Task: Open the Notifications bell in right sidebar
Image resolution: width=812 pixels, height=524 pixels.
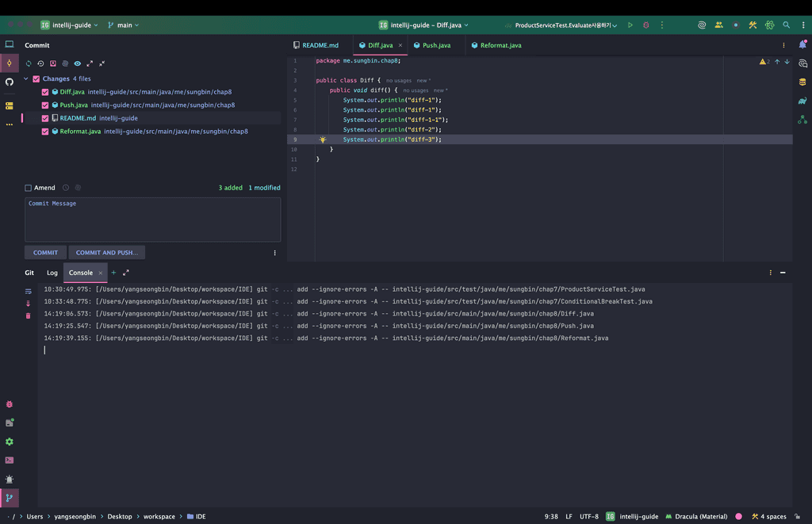Action: coord(802,45)
